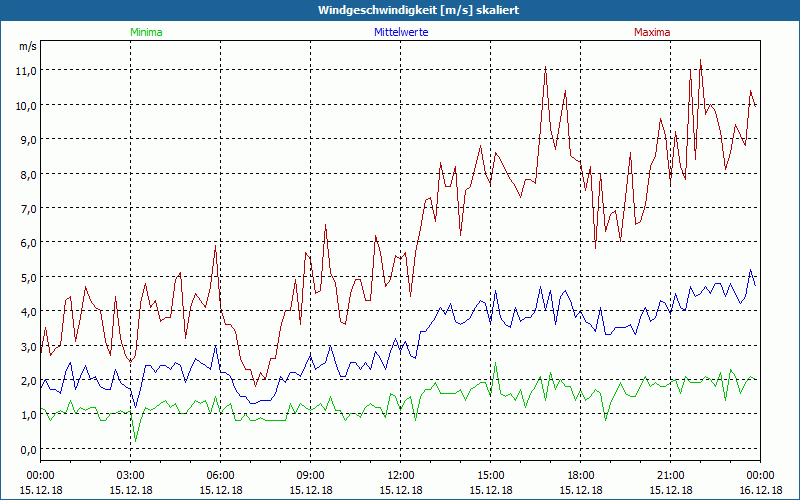This screenshot has height=500, width=800.
Task: Click the 06:00 time label
Action: 220,476
